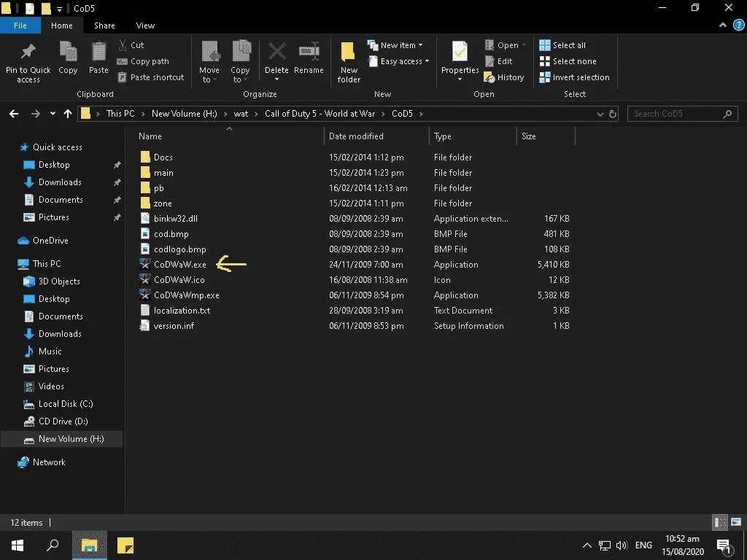Select the localization.txt file
Viewport: 747px width, 560px height.
(x=182, y=311)
